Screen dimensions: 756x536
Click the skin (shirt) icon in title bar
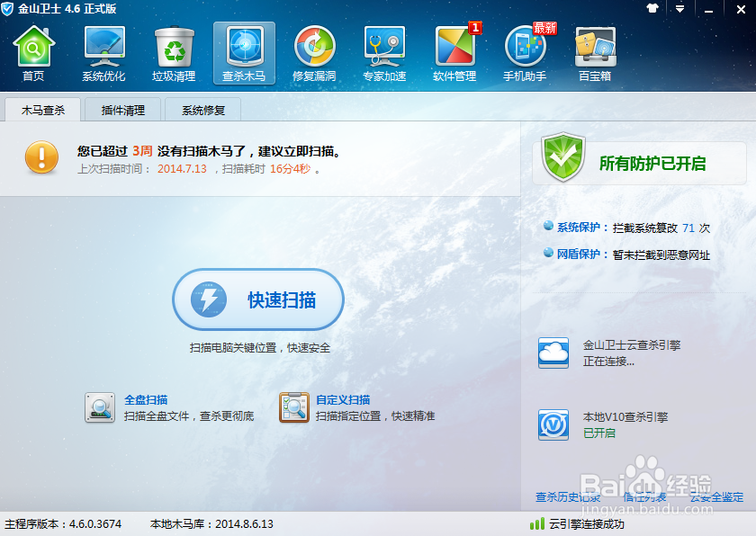[652, 9]
